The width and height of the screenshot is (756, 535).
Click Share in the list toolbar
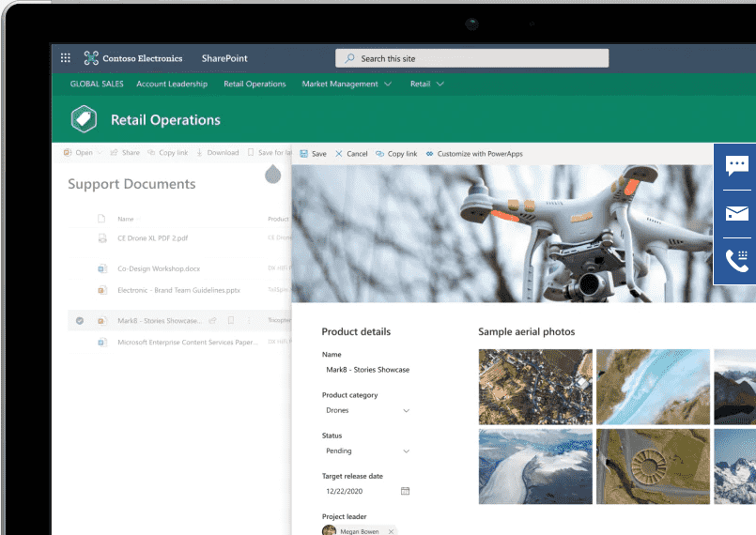(125, 153)
